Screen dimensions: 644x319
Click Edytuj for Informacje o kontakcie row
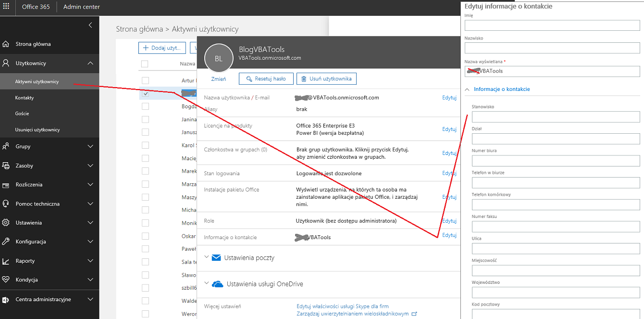tap(449, 235)
